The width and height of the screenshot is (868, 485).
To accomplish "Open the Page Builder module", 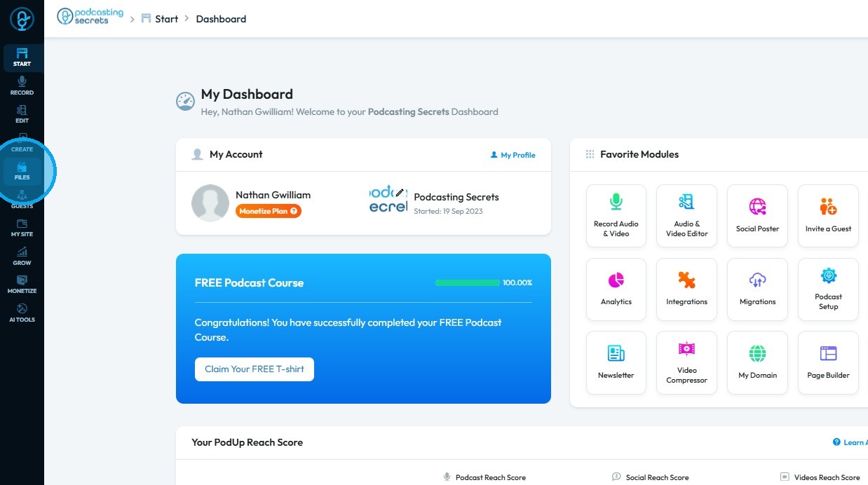I will [x=828, y=362].
